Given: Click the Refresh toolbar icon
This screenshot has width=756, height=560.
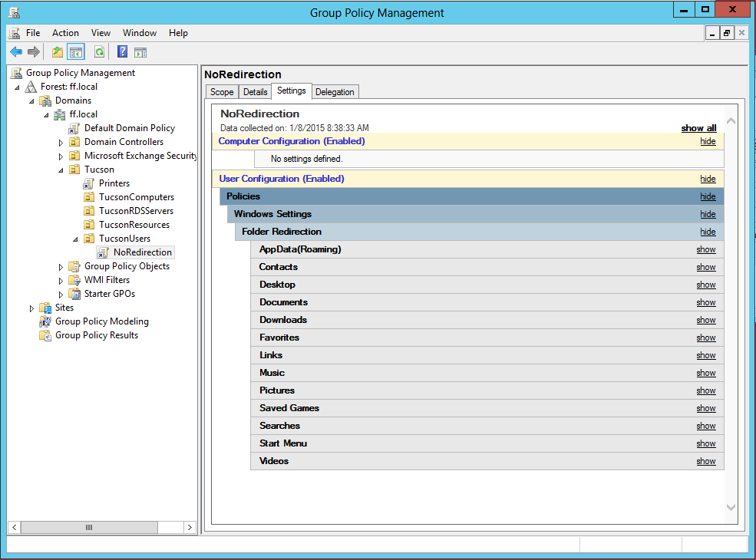Looking at the screenshot, I should pos(99,52).
